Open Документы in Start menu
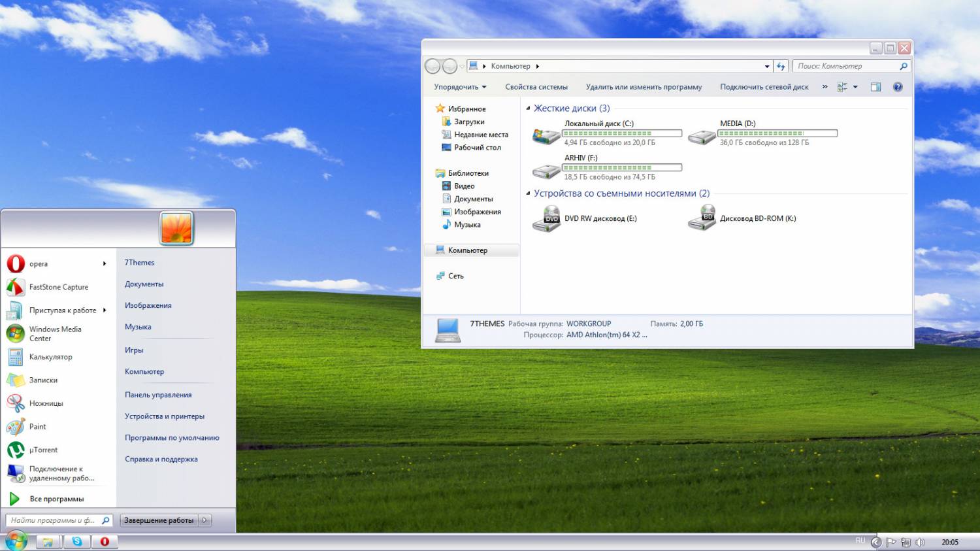980x551 pixels. (144, 284)
